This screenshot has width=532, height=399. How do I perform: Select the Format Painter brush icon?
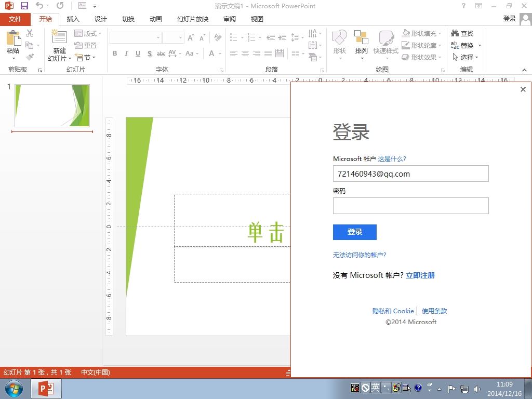point(30,57)
